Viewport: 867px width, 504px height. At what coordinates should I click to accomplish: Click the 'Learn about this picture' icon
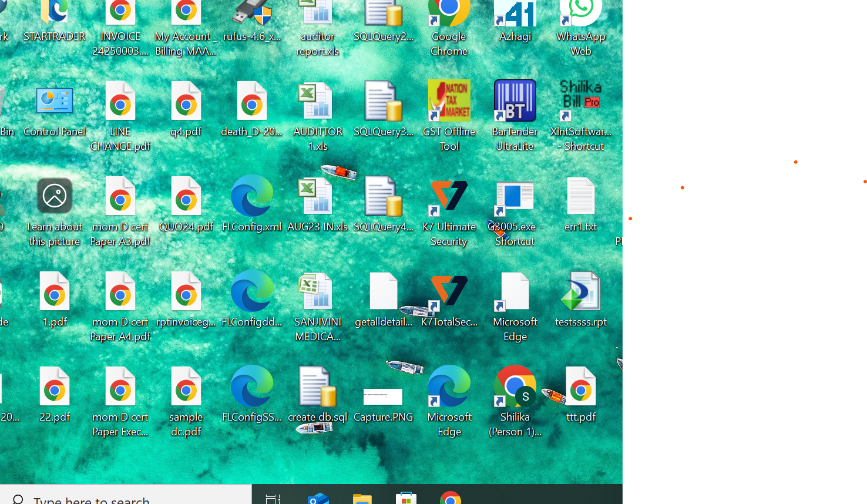[55, 197]
